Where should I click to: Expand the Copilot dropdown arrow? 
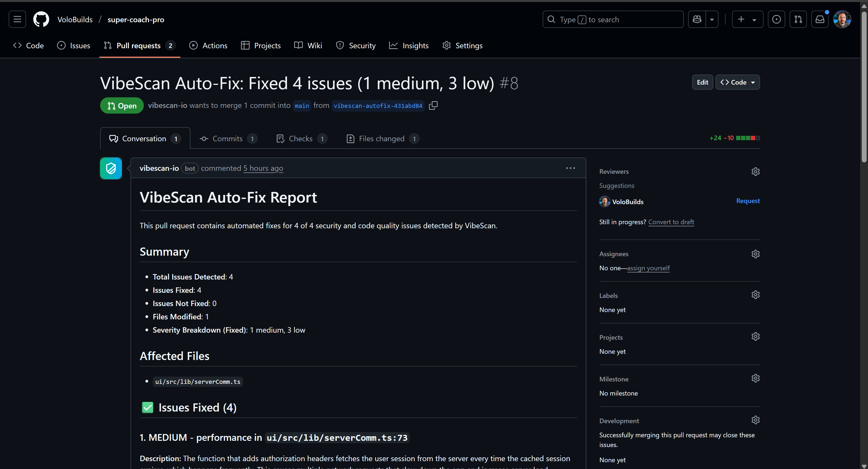click(x=712, y=19)
